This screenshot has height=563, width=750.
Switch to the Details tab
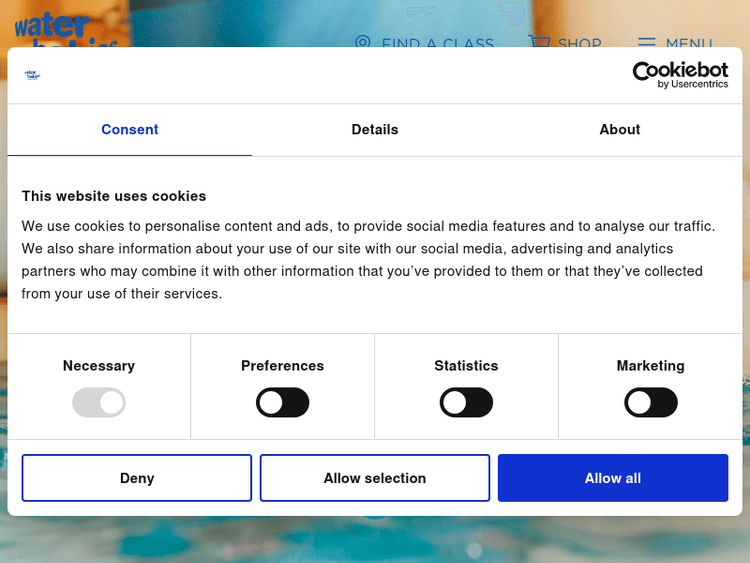click(375, 130)
